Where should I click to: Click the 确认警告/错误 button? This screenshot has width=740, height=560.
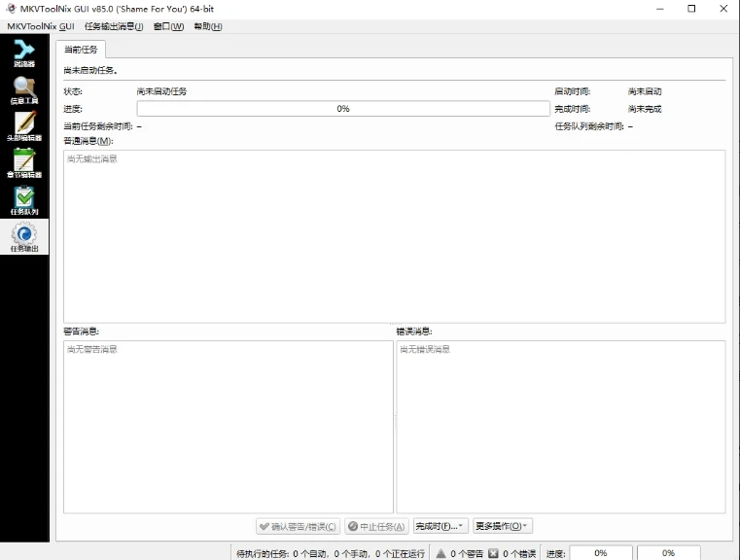298,526
